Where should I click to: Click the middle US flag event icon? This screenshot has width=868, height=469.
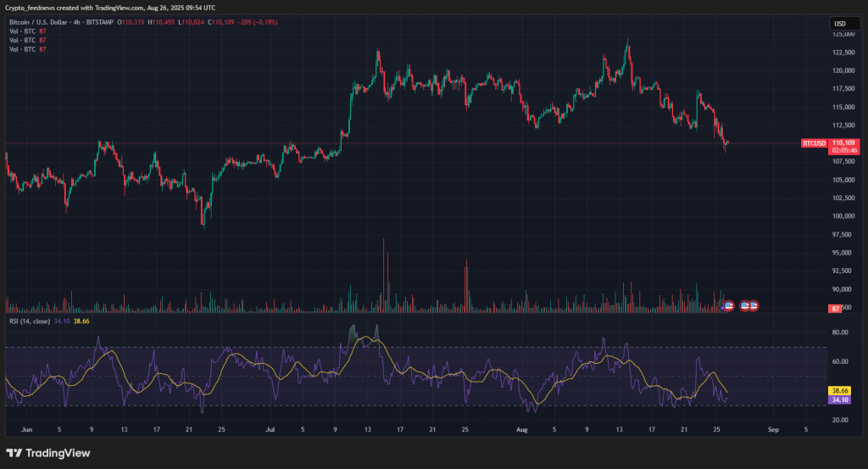(745, 305)
